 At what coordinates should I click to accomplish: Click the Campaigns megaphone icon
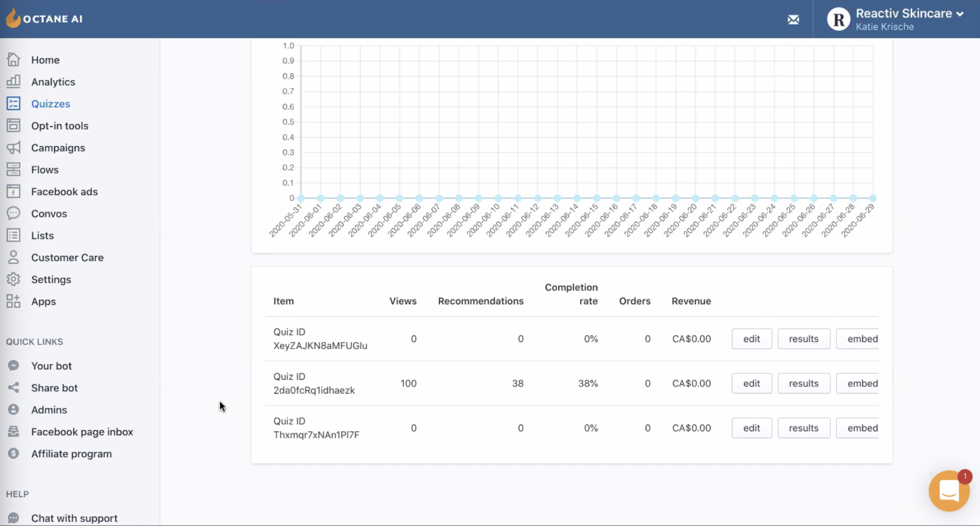click(13, 148)
